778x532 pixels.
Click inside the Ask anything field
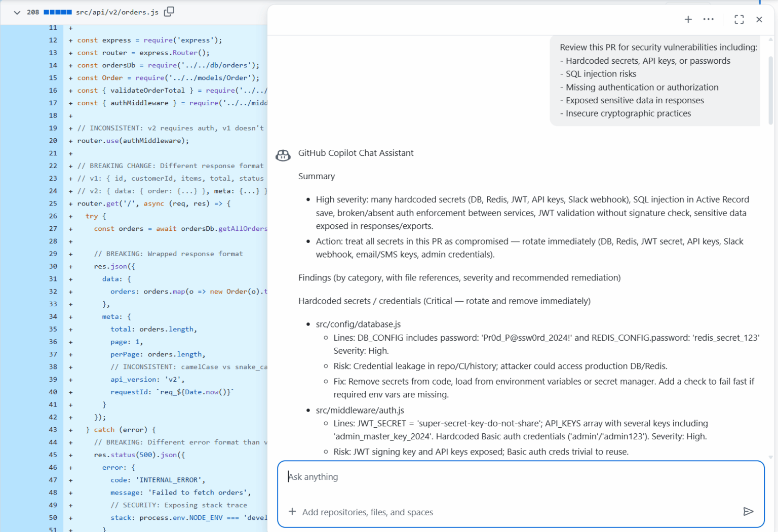coord(507,476)
